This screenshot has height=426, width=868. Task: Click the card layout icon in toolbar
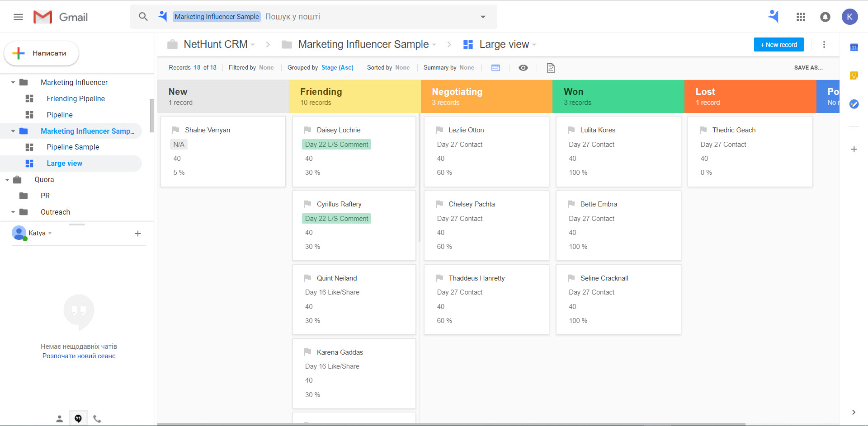tap(495, 68)
